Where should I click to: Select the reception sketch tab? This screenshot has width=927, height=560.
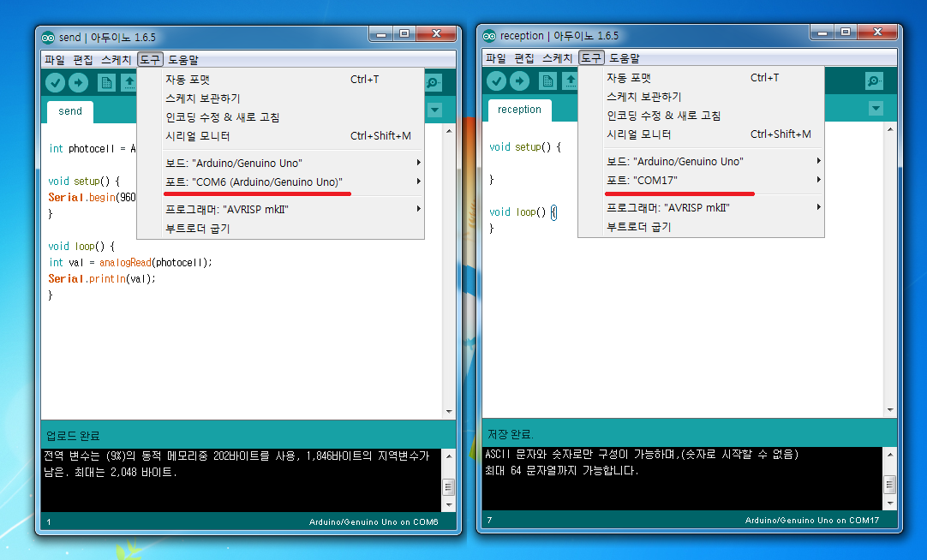(x=520, y=110)
